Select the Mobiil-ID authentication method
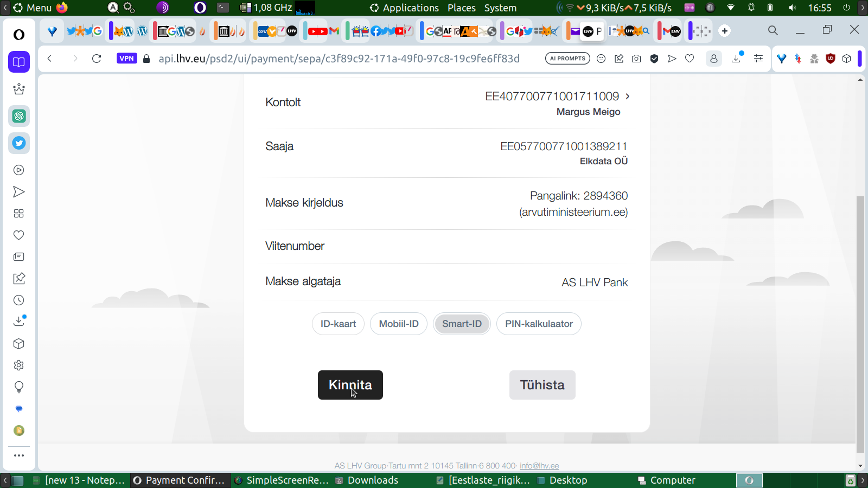868x488 pixels. pos(399,324)
